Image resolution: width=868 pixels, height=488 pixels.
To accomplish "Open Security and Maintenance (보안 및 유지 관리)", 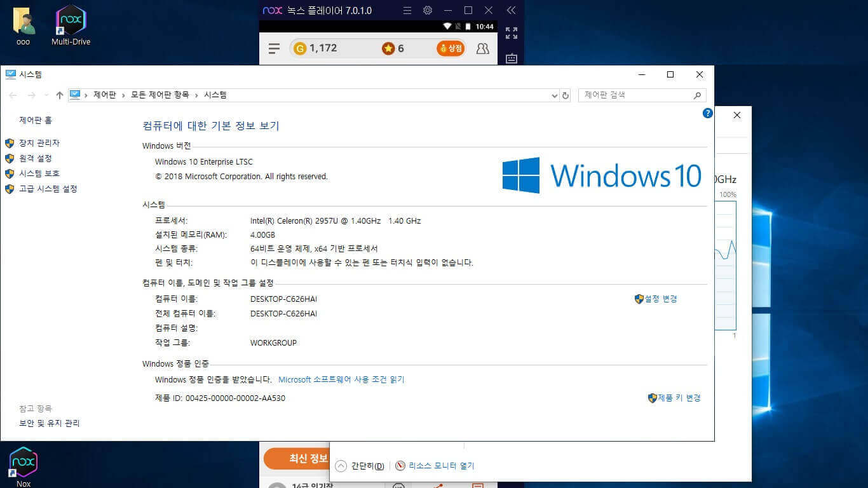I will (50, 423).
